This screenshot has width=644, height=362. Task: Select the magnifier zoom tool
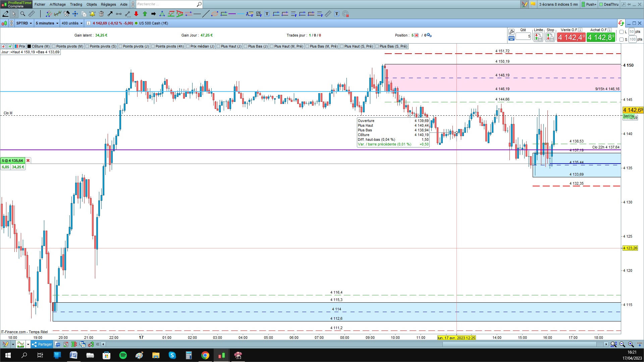(x=23, y=14)
